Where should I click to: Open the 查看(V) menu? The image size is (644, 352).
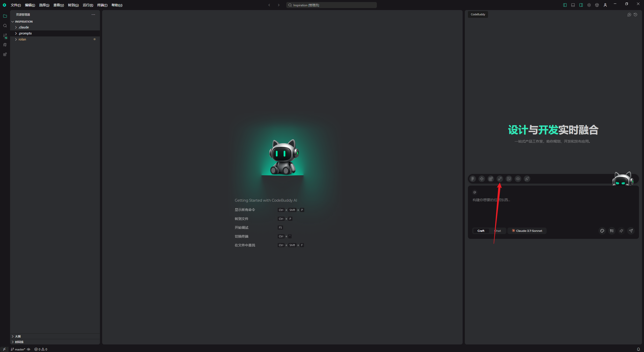(59, 5)
